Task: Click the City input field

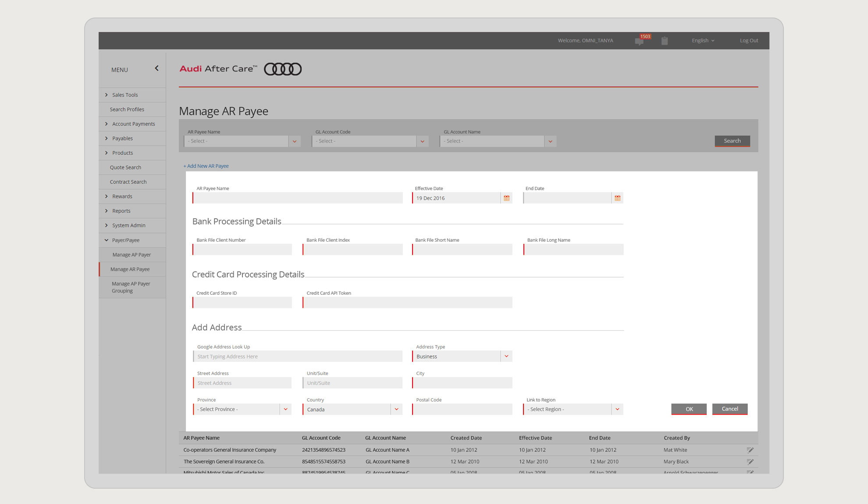Action: (462, 383)
